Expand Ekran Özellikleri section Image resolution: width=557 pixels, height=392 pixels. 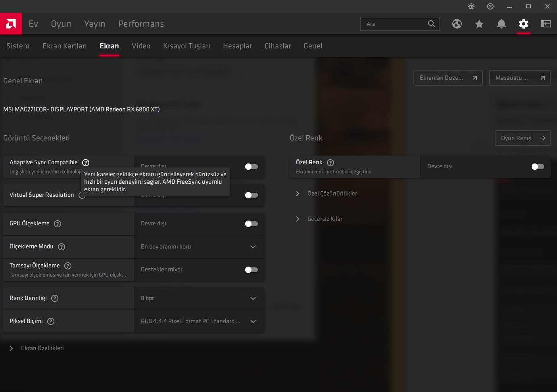[36, 348]
